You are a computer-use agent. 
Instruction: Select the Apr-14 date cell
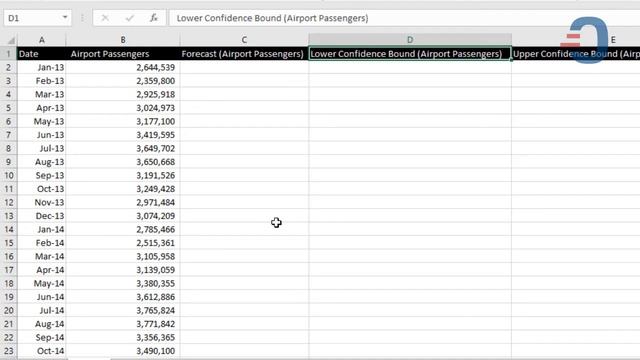pyautogui.click(x=41, y=269)
